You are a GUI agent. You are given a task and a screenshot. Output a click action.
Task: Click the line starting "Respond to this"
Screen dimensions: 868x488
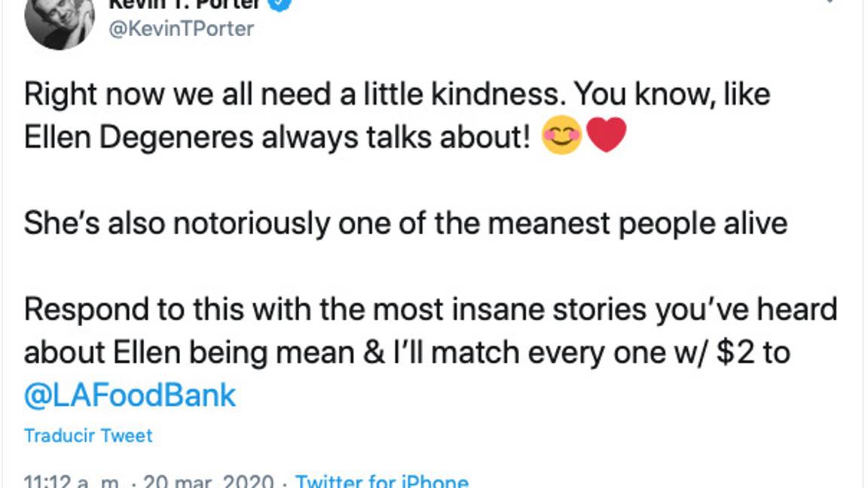[430, 310]
